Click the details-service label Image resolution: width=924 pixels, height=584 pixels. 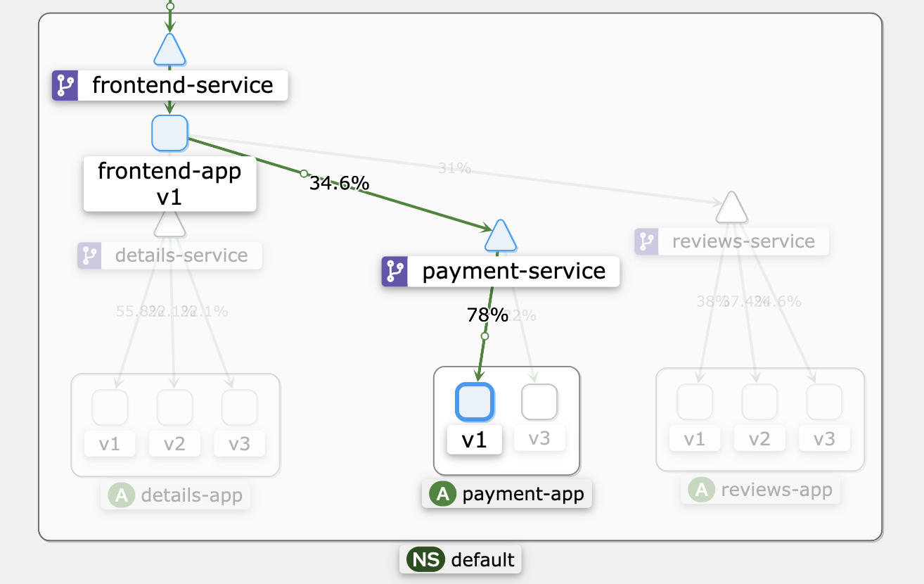coord(181,255)
